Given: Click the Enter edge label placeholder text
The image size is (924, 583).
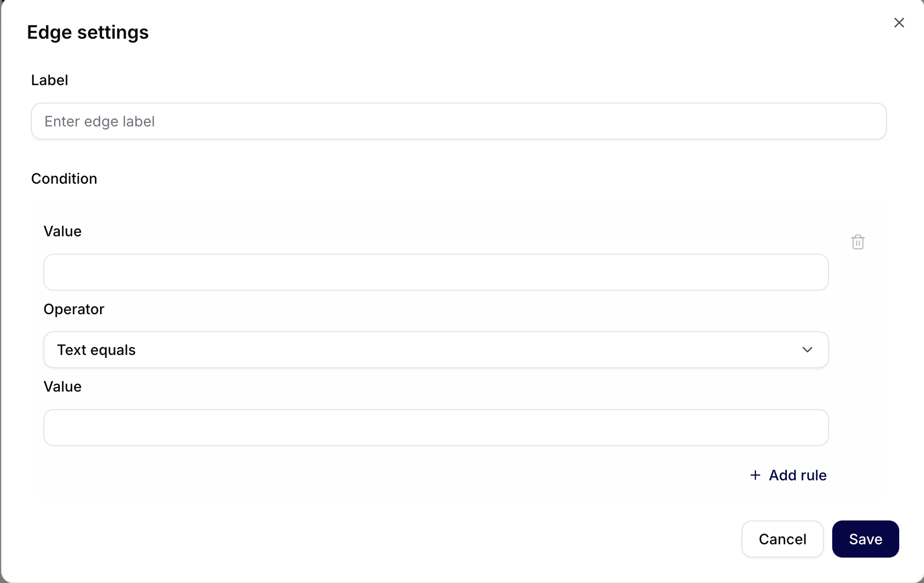Looking at the screenshot, I should pos(100,122).
